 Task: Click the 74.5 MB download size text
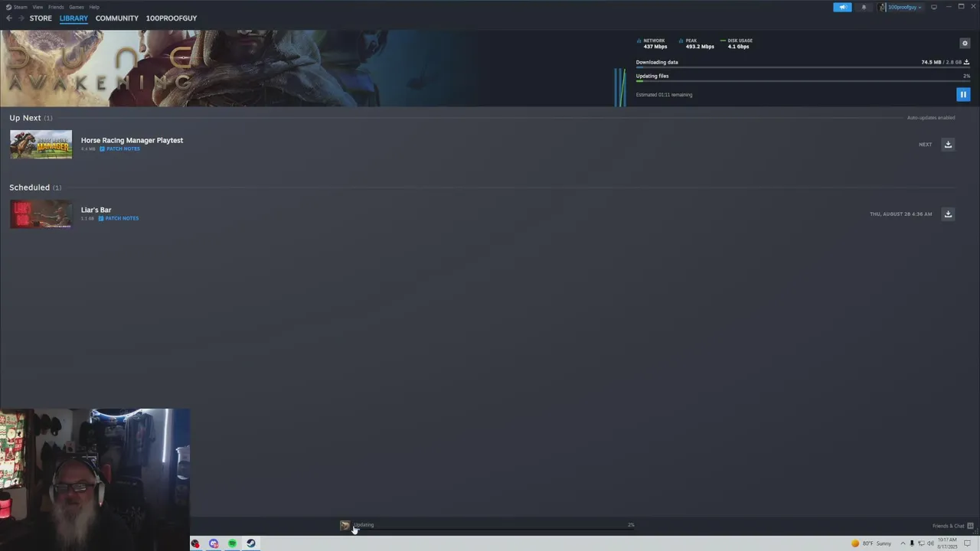tap(931, 62)
